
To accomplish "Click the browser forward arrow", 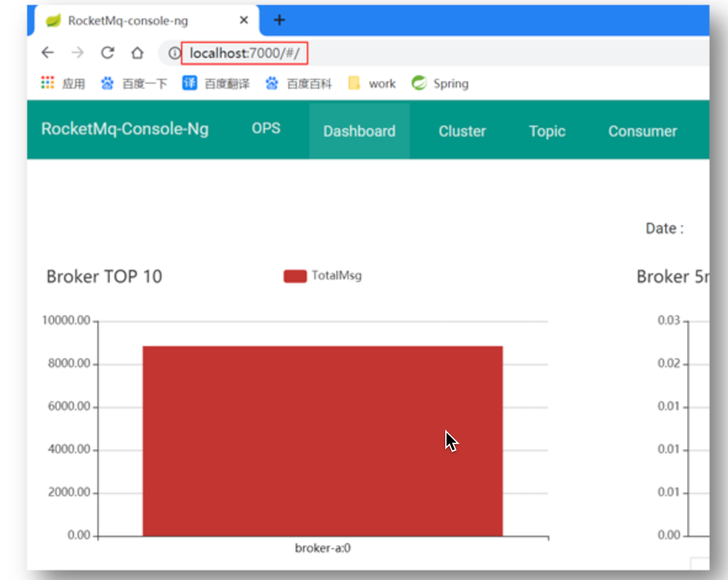I will click(78, 53).
